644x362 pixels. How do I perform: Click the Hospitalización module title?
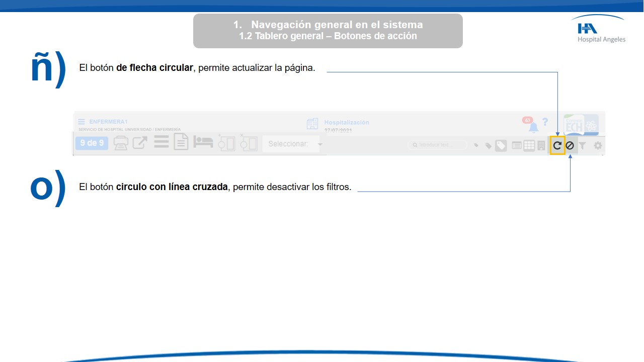(346, 122)
